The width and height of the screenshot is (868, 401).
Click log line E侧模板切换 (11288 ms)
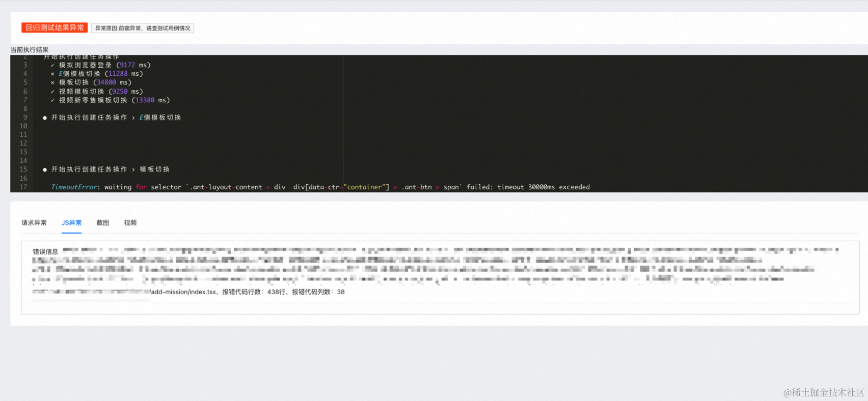tap(97, 74)
